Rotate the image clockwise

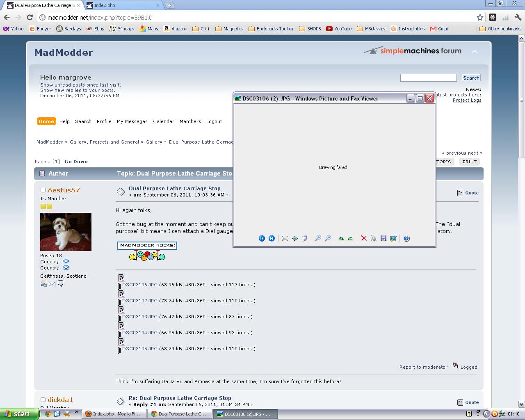(x=341, y=238)
